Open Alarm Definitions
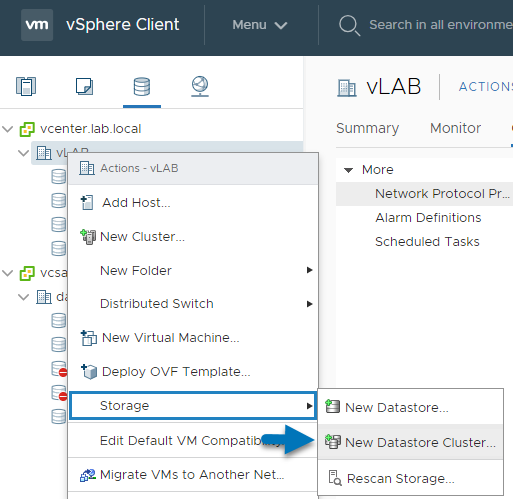This screenshot has height=499, width=513. 428,218
